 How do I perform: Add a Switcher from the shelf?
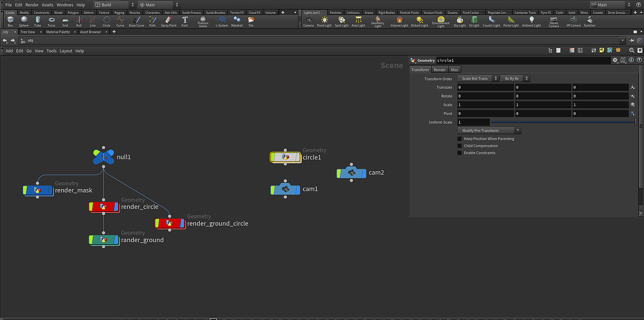pos(590,21)
